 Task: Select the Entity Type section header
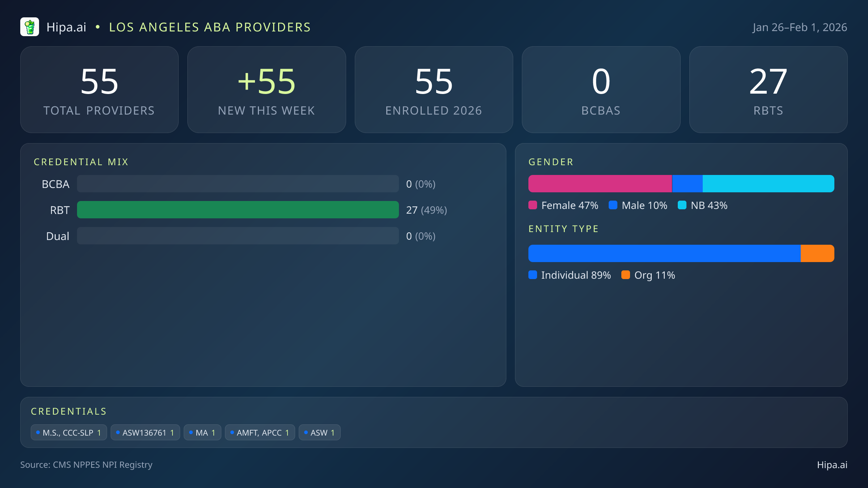point(563,229)
